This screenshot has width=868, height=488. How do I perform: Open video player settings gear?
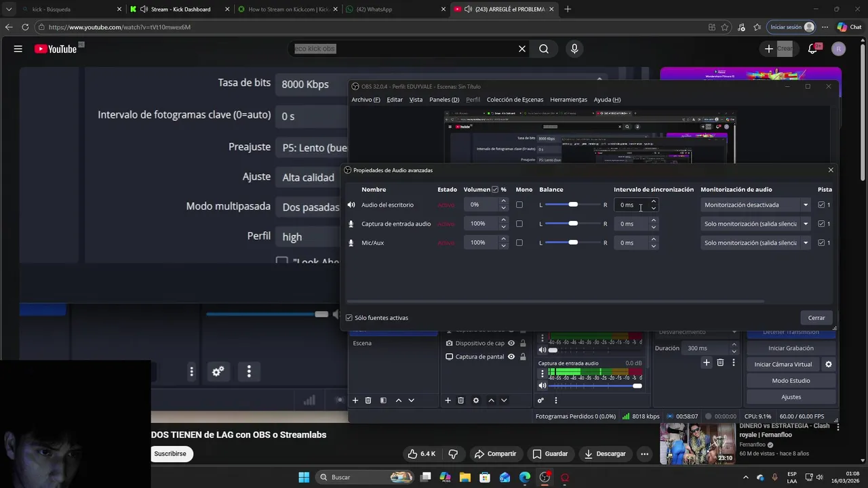tap(218, 371)
